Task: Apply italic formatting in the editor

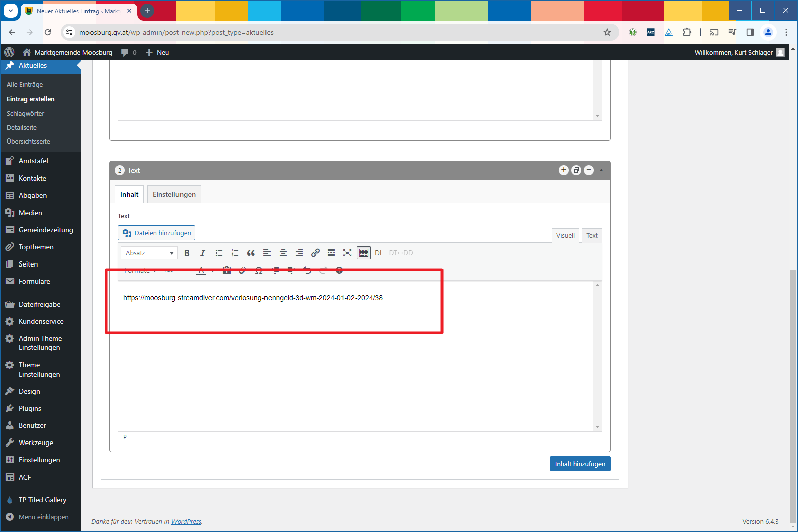Action: pos(203,253)
